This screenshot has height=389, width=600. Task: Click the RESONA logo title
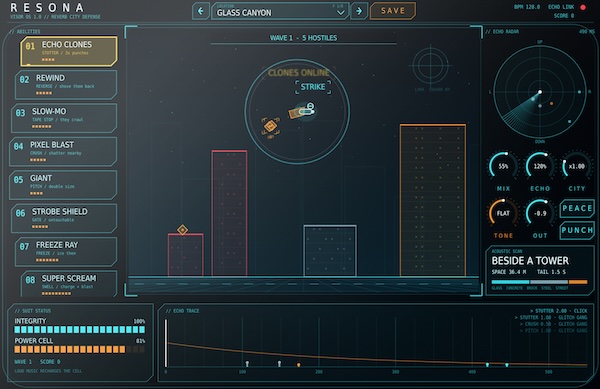(x=46, y=8)
